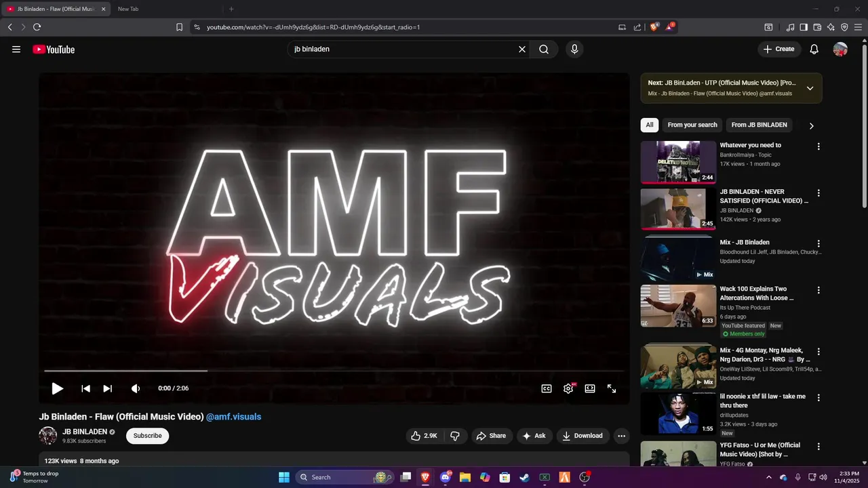The width and height of the screenshot is (868, 488).
Task: Open a new browser tab with plus
Action: coord(231,9)
